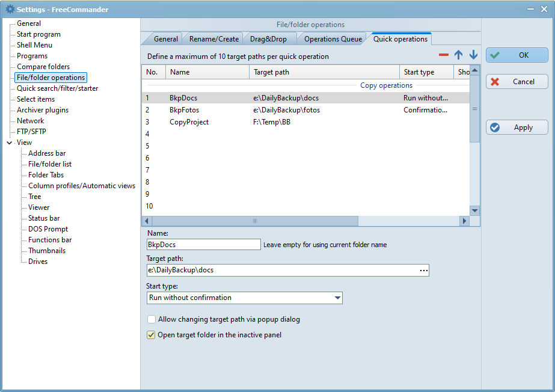The height and width of the screenshot is (392, 555).
Task: Open Thumbnails settings
Action: pyautogui.click(x=47, y=251)
